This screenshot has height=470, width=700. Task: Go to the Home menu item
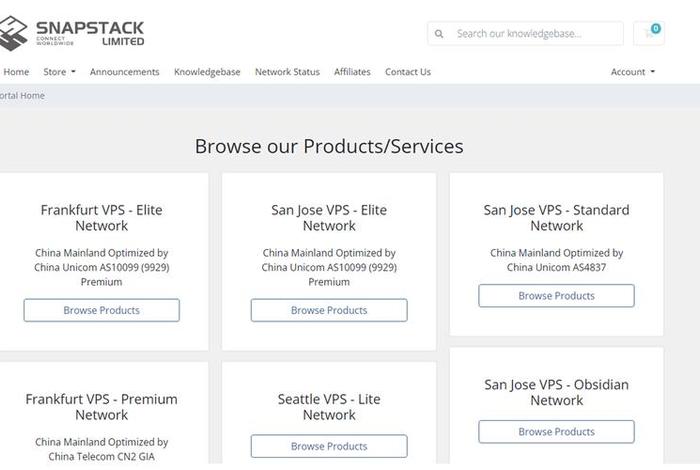(16, 72)
